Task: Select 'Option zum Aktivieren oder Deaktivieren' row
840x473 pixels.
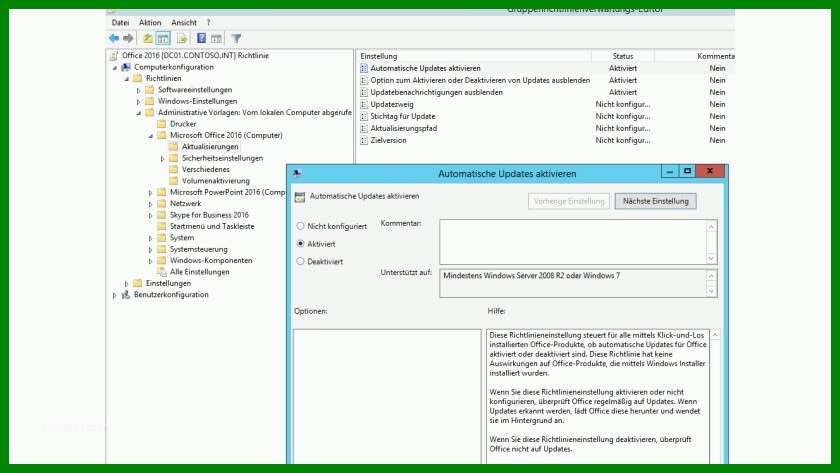Action: (545, 80)
